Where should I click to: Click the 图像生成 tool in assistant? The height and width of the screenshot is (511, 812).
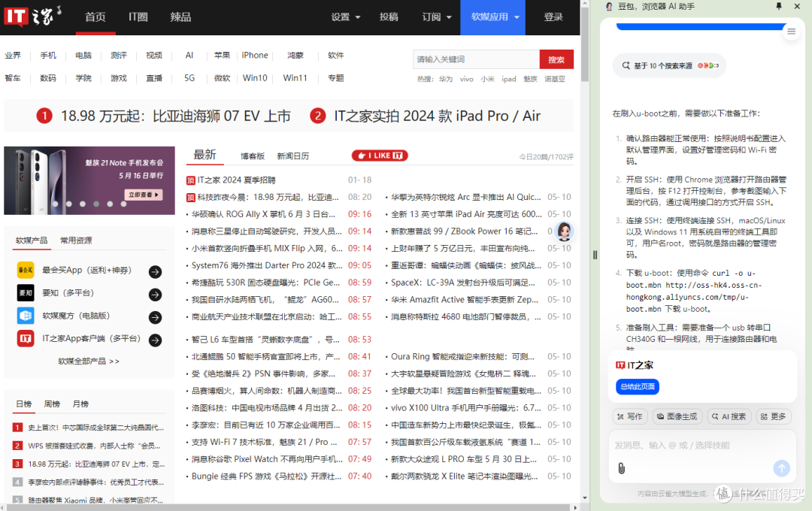pos(677,416)
